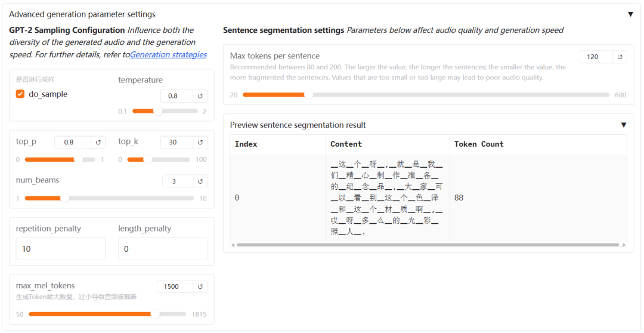The height and width of the screenshot is (333, 644).
Task: Click the Index column header
Action: coord(246,144)
